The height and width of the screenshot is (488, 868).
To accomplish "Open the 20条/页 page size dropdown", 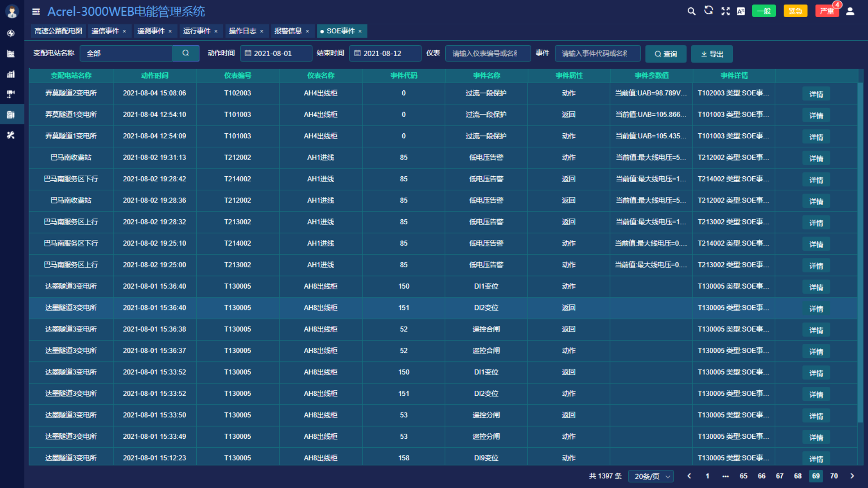I will click(651, 476).
